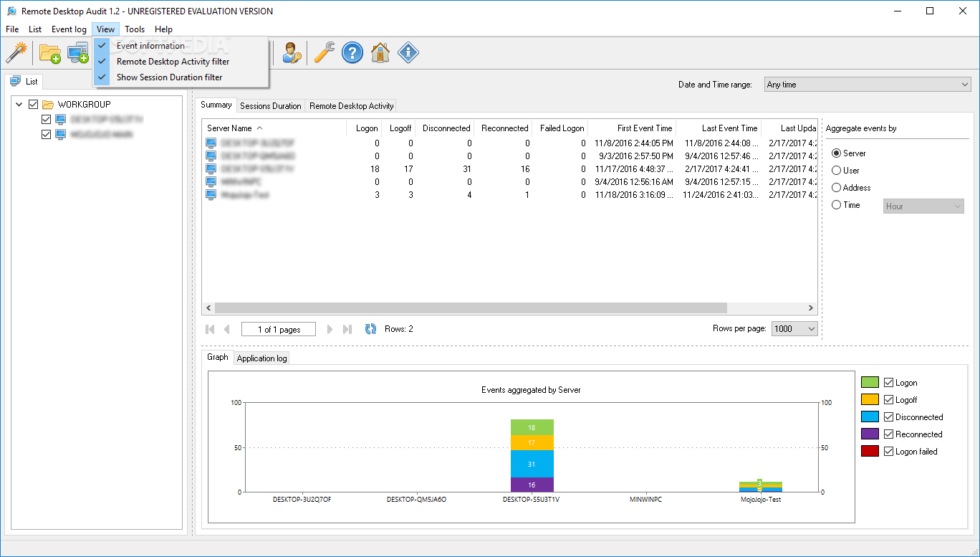Select the Summary tab
980x557 pixels.
click(x=216, y=105)
